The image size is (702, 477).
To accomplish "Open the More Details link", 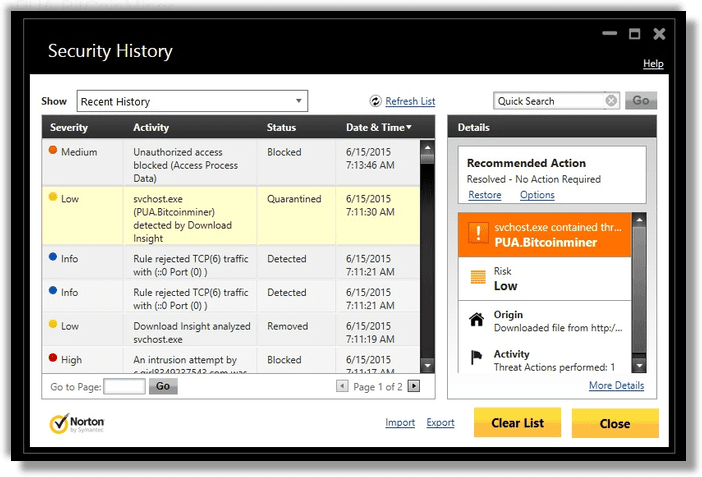I will click(616, 386).
